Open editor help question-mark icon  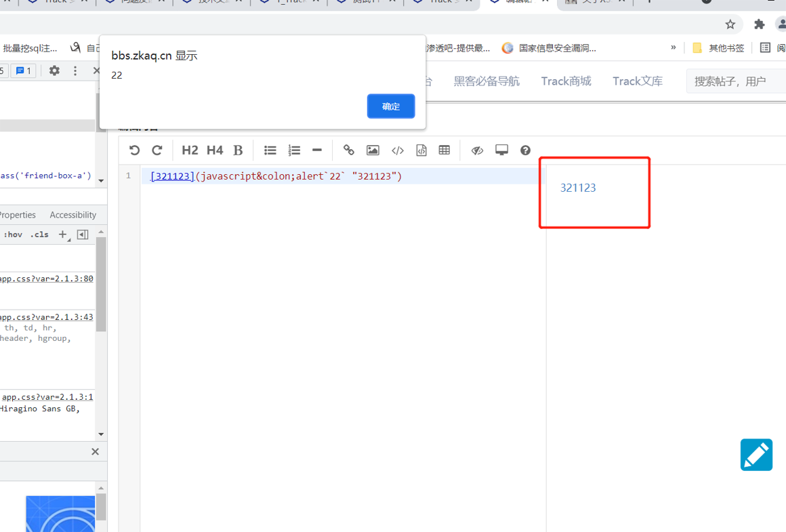click(525, 150)
